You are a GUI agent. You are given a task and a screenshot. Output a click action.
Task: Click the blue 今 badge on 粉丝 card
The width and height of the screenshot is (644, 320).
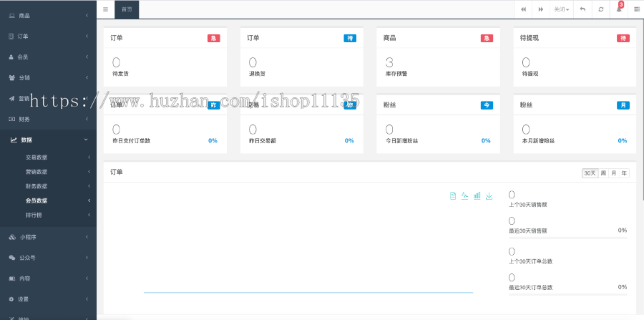click(487, 105)
